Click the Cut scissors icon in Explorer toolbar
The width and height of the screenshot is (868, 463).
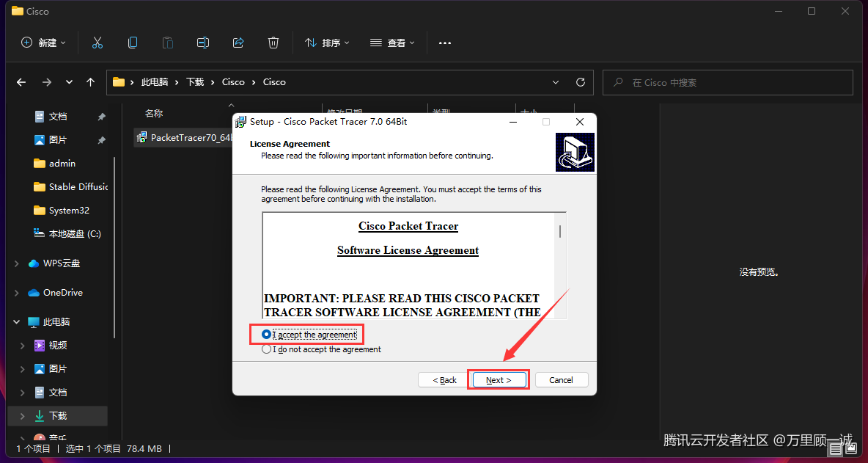click(98, 43)
